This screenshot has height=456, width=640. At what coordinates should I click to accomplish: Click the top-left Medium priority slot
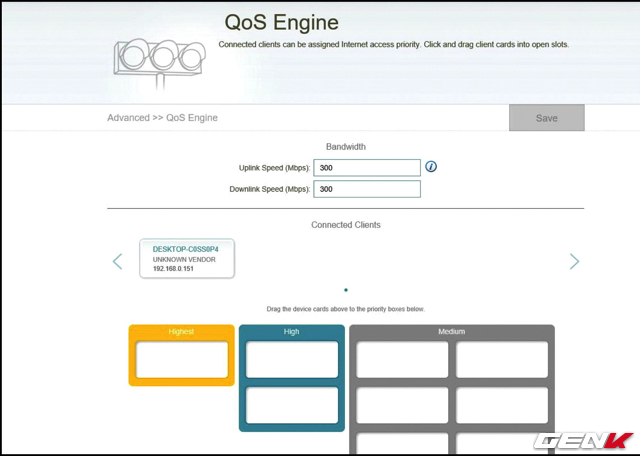click(x=402, y=360)
